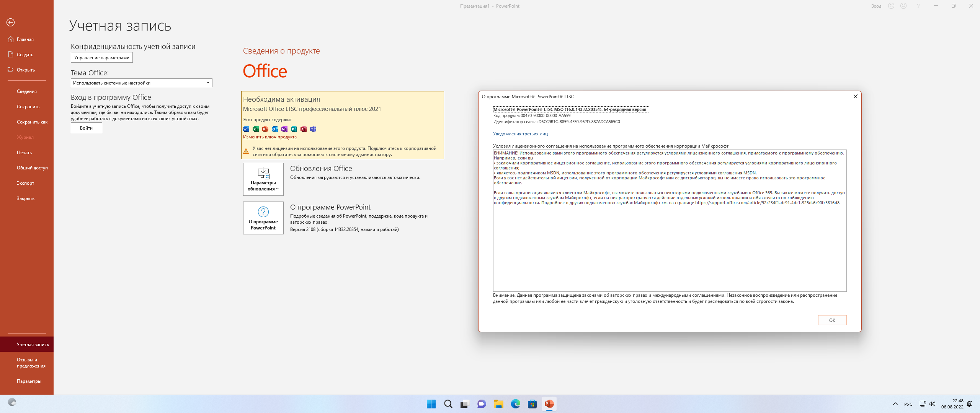Click the Excel app icon in product contents
This screenshot has height=413, width=980.
(256, 129)
